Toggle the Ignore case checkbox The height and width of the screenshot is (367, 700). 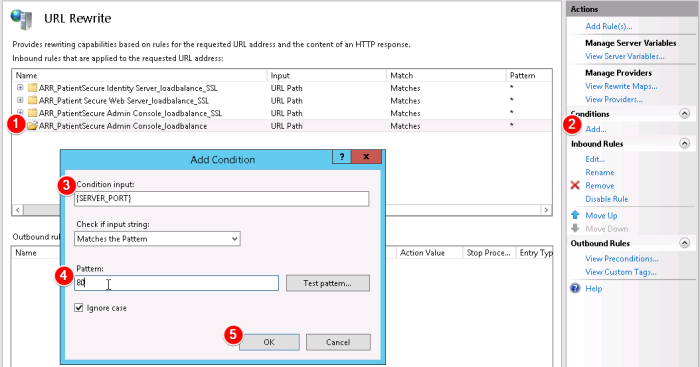coord(79,308)
